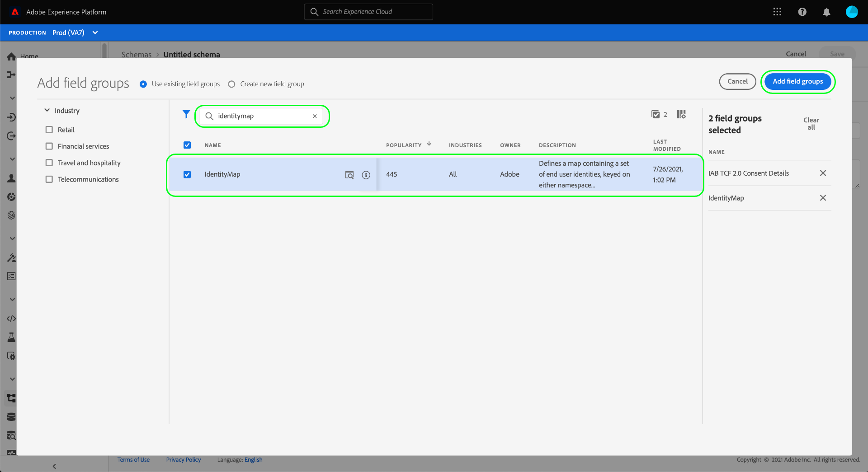Open Workflows icon below Home
This screenshot has width=868, height=472.
[x=11, y=74]
